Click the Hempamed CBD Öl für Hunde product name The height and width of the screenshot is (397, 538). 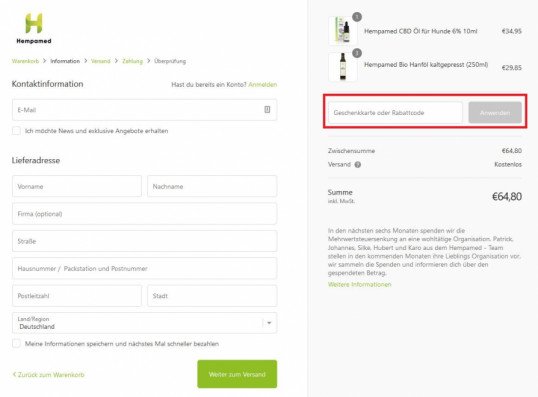(x=421, y=31)
